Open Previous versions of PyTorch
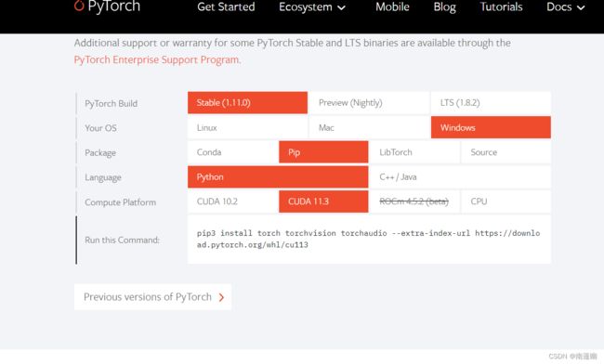Viewport: 604px width, 364px height. 153,297
